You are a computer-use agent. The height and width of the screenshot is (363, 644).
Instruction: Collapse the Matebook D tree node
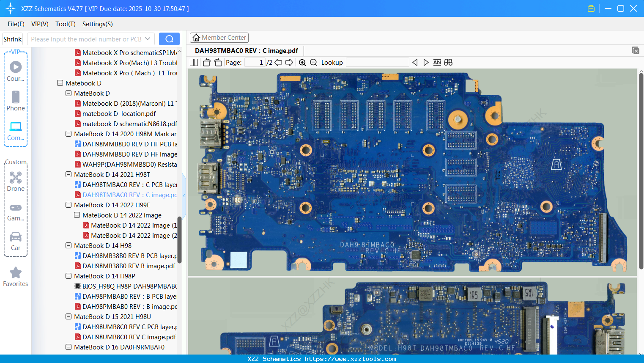[x=60, y=83]
